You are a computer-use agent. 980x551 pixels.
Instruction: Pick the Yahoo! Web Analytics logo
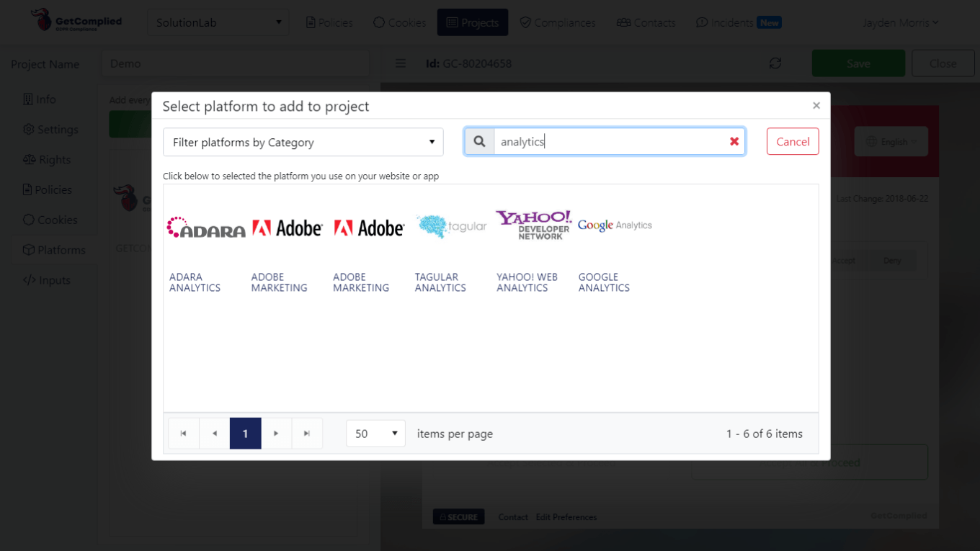[533, 225]
